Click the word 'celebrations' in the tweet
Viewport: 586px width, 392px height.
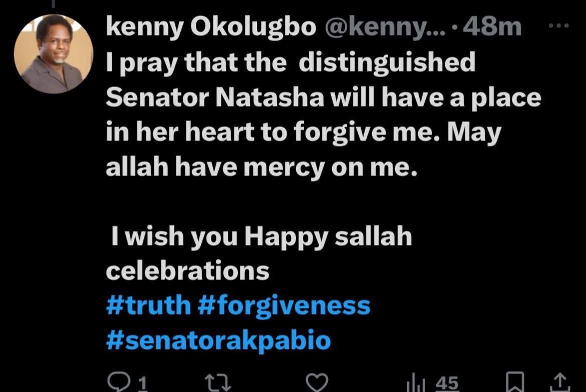[188, 270]
